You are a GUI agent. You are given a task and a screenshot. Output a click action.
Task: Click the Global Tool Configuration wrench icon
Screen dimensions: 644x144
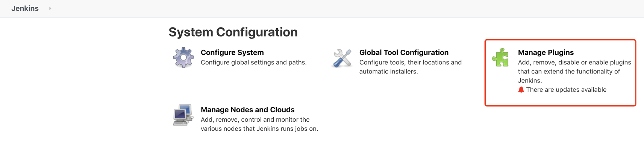[x=342, y=58]
